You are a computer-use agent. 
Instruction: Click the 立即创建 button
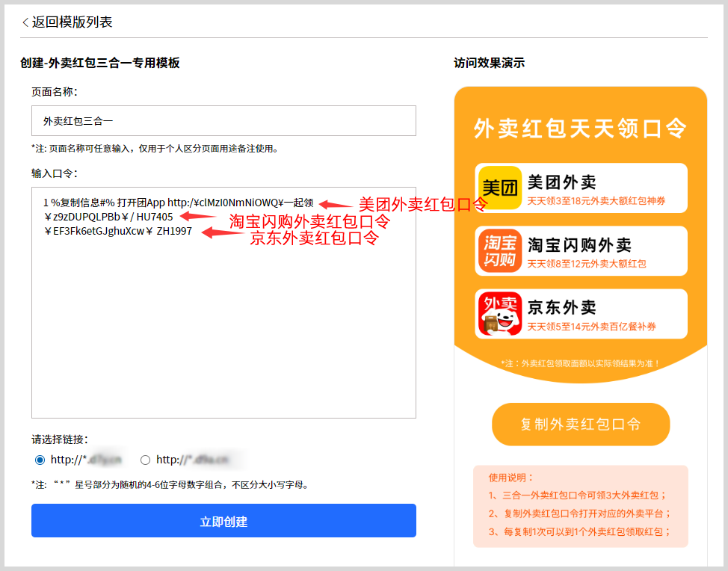pos(223,521)
